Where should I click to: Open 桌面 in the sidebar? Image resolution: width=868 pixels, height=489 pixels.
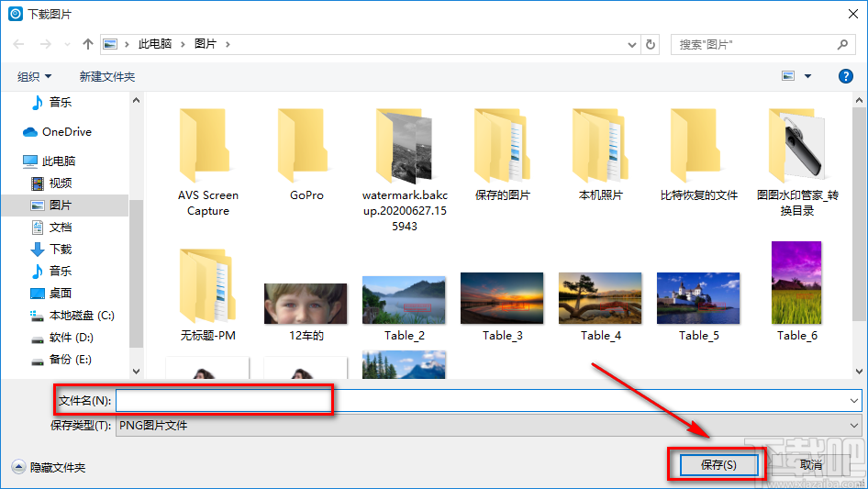51,293
